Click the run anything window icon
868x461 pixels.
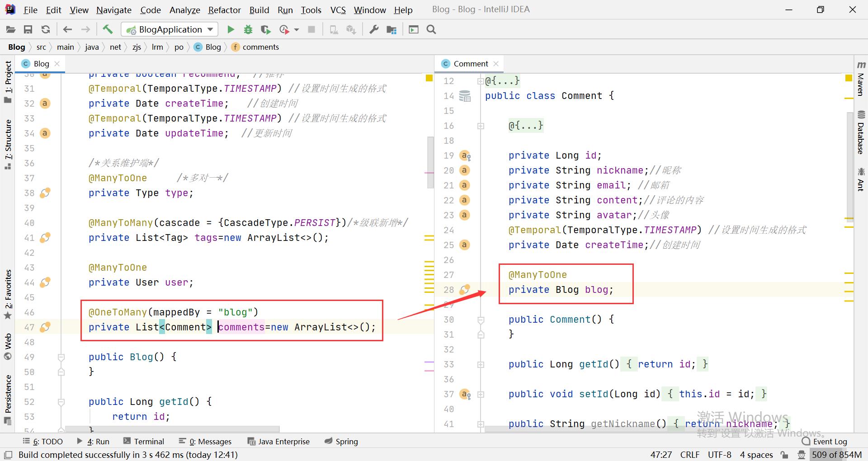pyautogui.click(x=414, y=30)
